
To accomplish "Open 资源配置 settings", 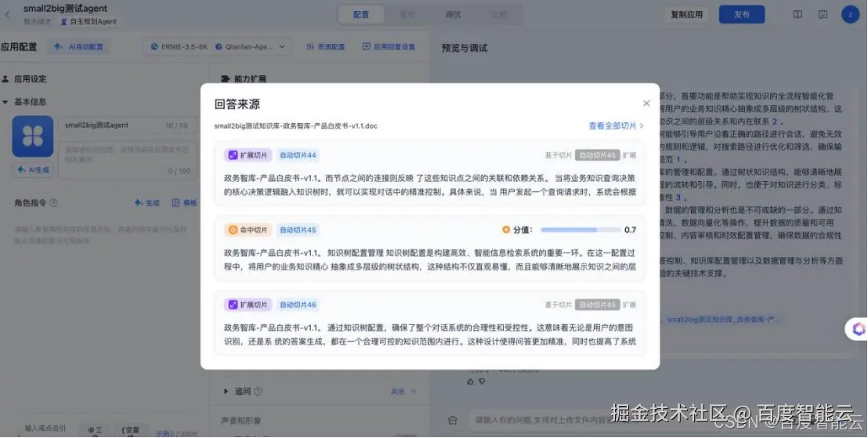I will point(326,47).
